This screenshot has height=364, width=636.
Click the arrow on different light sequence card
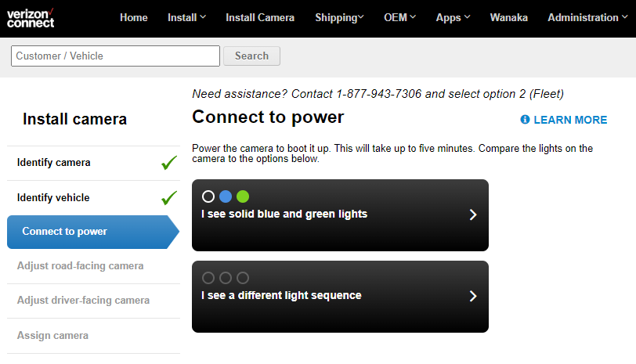(472, 296)
